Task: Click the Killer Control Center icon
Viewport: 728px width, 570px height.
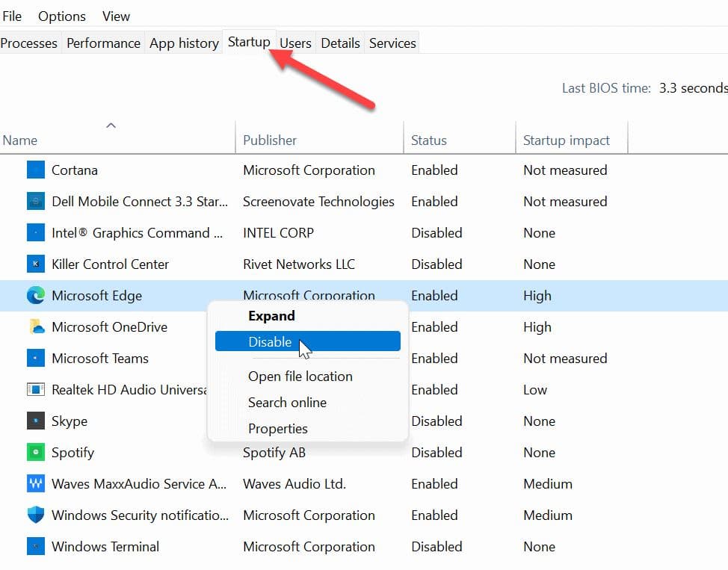Action: (35, 264)
